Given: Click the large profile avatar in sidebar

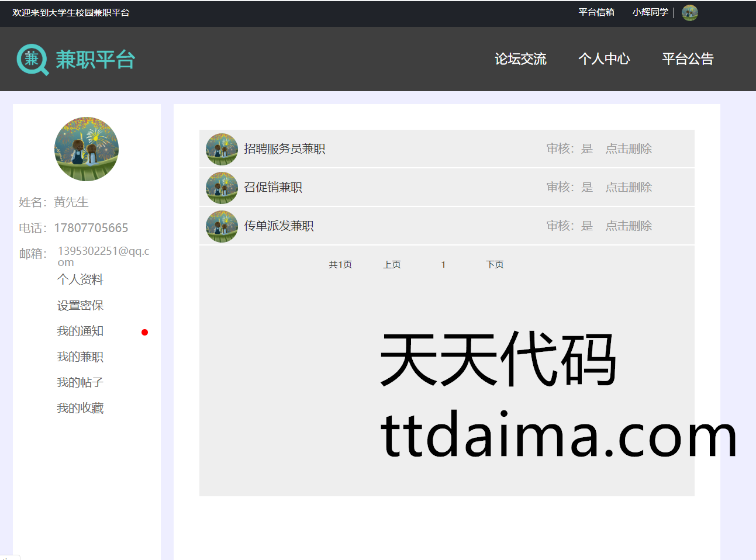Looking at the screenshot, I should point(87,149).
